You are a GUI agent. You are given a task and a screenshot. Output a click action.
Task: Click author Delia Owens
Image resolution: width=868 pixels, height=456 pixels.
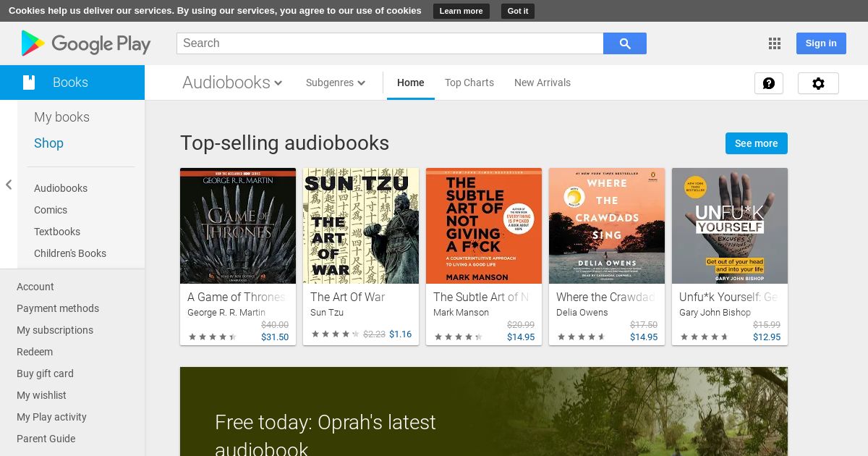582,313
